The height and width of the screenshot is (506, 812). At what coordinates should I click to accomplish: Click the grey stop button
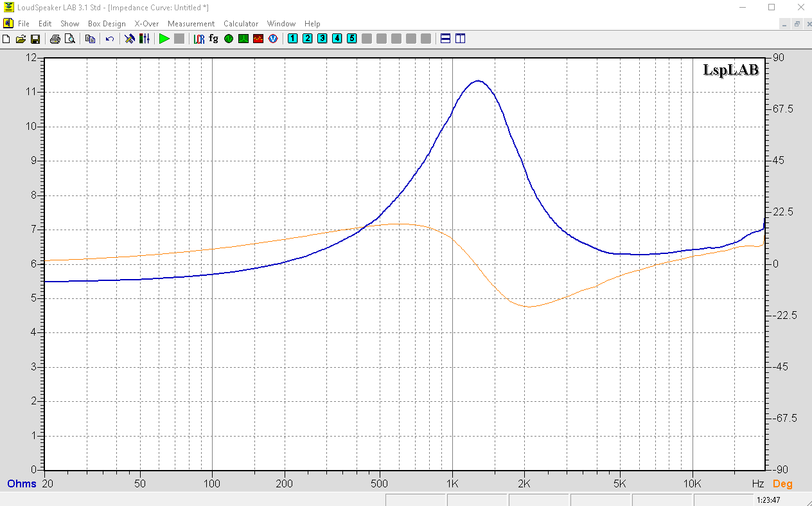point(179,39)
